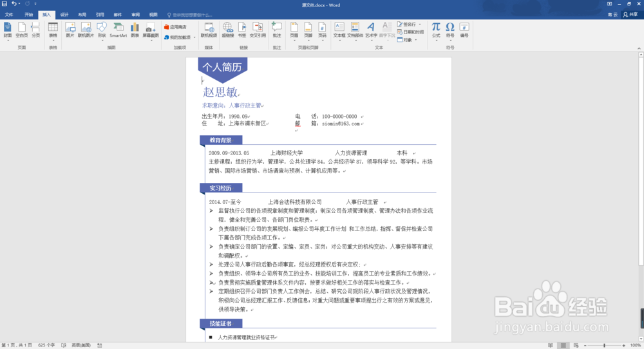Click the Undo arrow icon
644x349 pixels.
pos(14,4)
